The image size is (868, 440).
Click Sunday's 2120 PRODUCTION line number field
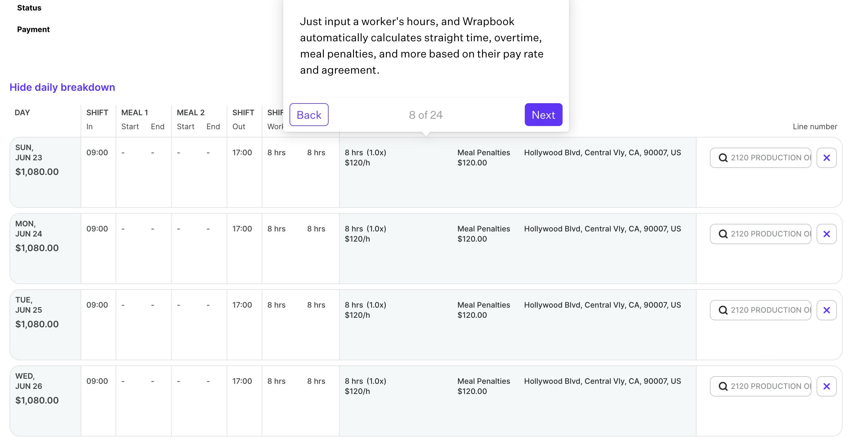770,158
